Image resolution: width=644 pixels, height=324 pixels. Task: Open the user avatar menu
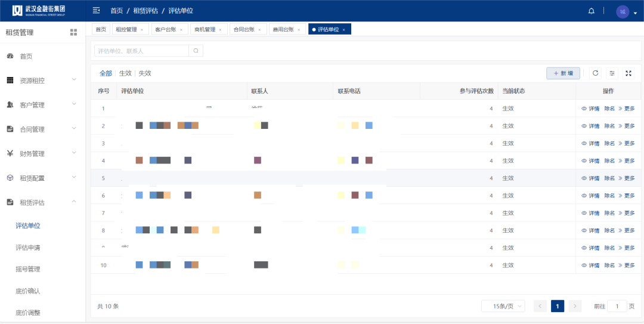(623, 11)
